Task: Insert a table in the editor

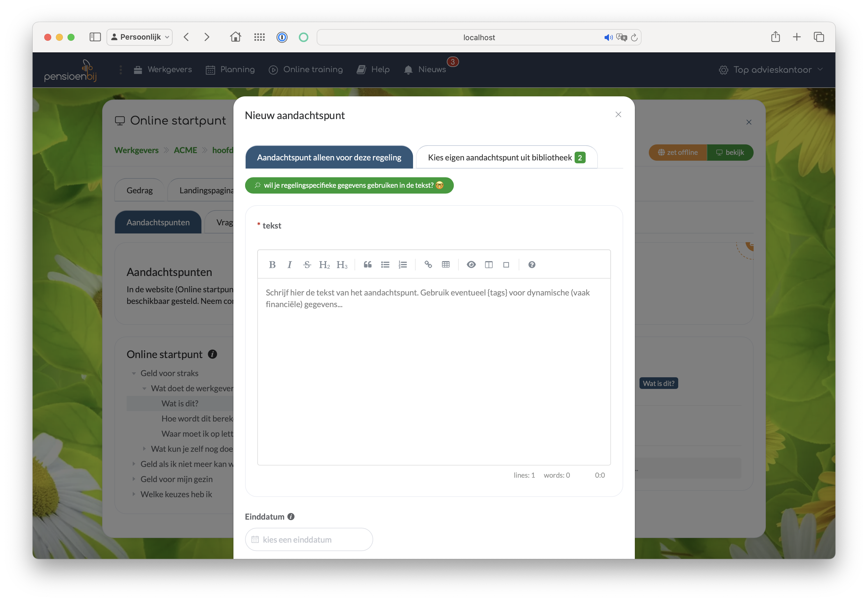Action: point(446,265)
